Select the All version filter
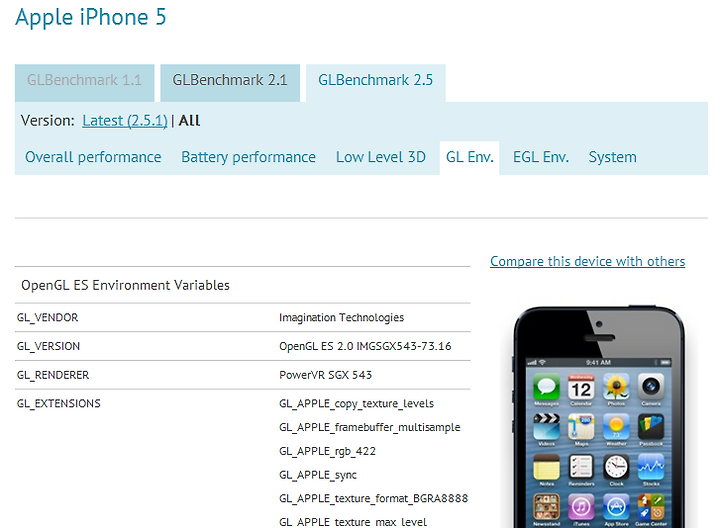This screenshot has width=720, height=528. coord(189,121)
